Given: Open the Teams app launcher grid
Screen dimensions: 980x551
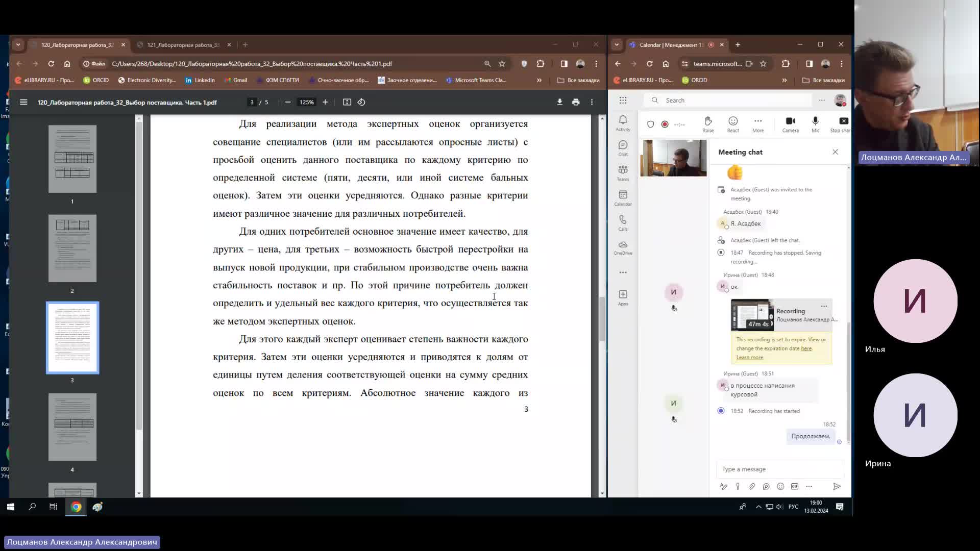Looking at the screenshot, I should pos(623,101).
